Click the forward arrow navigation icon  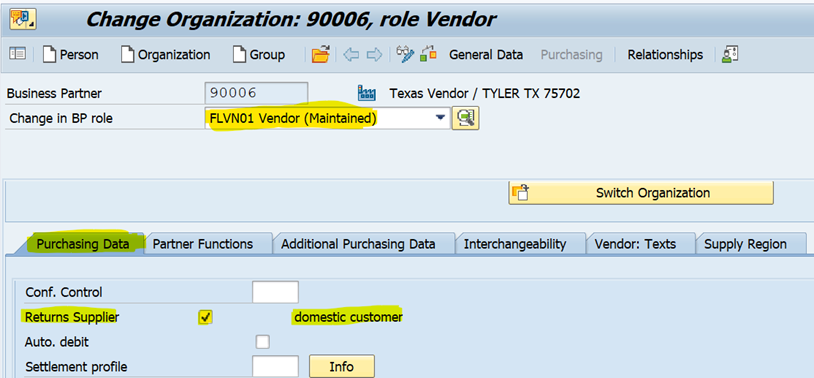pos(374,54)
